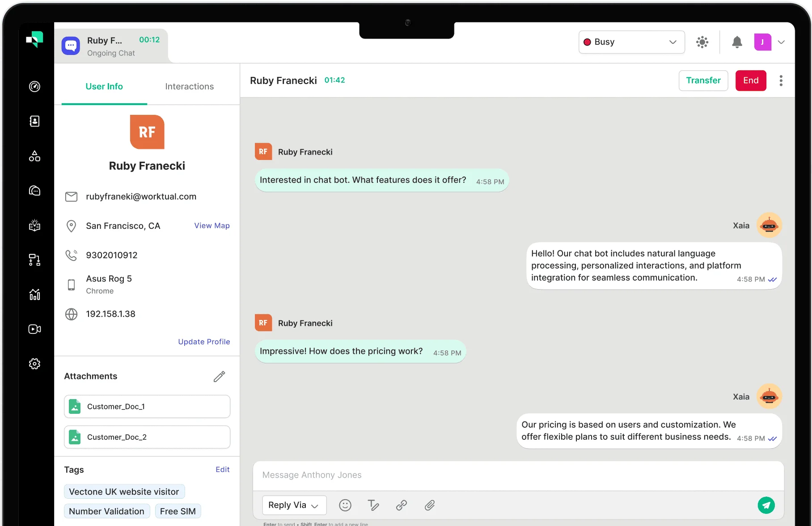Attach a file with paperclip icon
Viewport: 812px width, 526px height.
tap(430, 505)
